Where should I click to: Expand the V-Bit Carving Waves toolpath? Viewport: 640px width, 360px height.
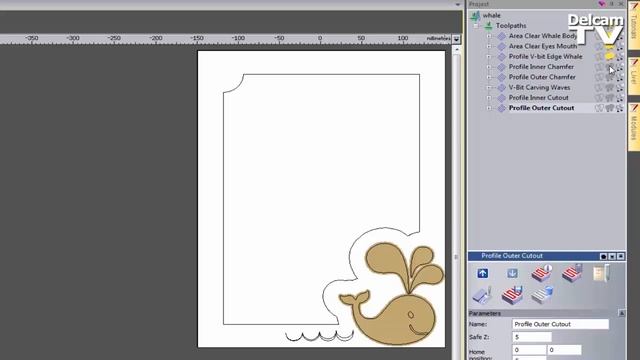click(x=489, y=87)
